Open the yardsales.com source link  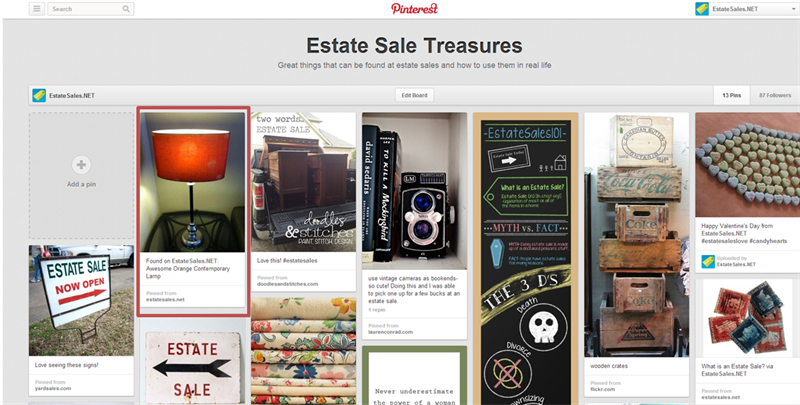coord(53,388)
